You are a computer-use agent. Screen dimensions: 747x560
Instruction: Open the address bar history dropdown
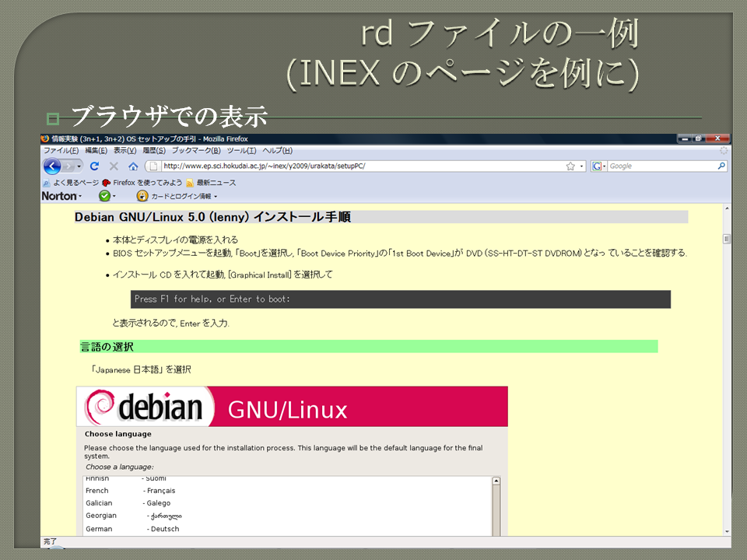pyautogui.click(x=581, y=166)
